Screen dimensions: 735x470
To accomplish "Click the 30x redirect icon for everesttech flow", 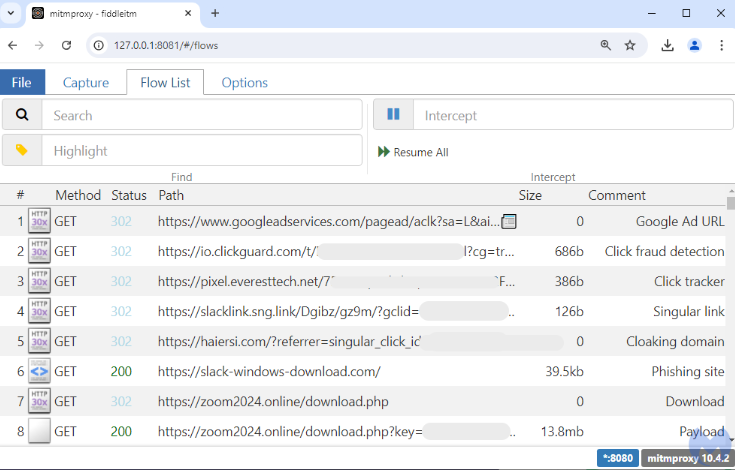I will (39, 281).
